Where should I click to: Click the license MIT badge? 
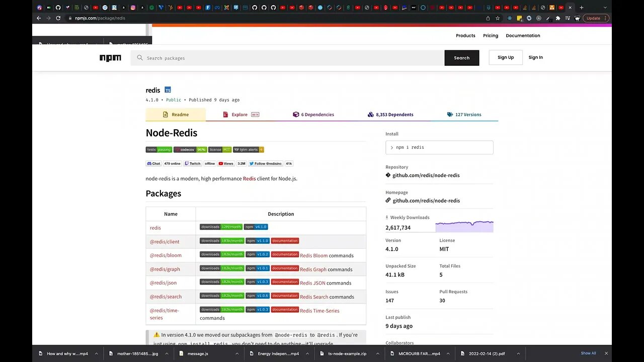coord(220,149)
